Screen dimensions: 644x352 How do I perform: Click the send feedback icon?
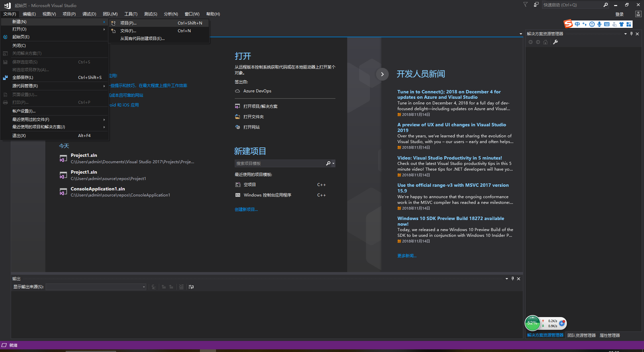pos(536,5)
